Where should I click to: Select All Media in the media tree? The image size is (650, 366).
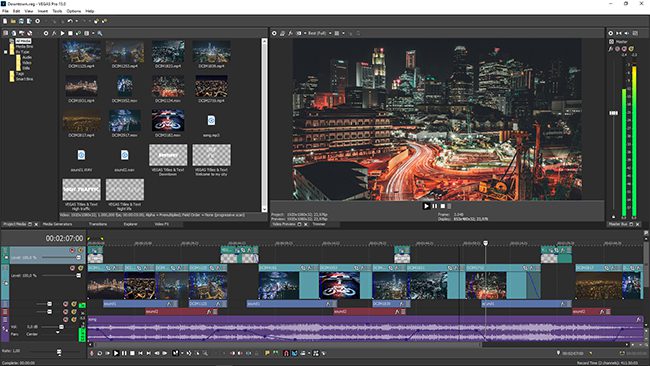23,41
